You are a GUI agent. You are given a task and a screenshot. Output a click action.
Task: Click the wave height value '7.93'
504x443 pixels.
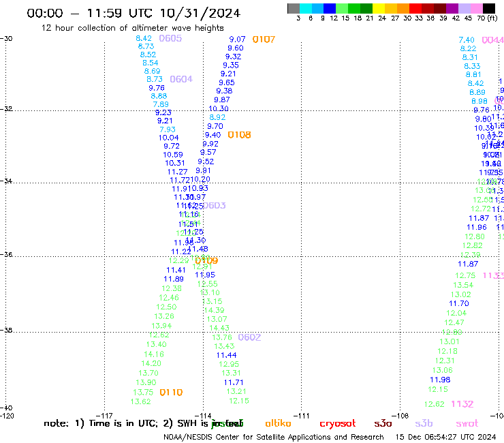(168, 129)
